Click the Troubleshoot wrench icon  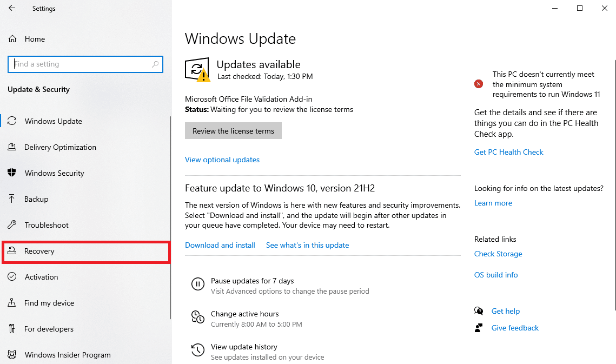pyautogui.click(x=12, y=225)
